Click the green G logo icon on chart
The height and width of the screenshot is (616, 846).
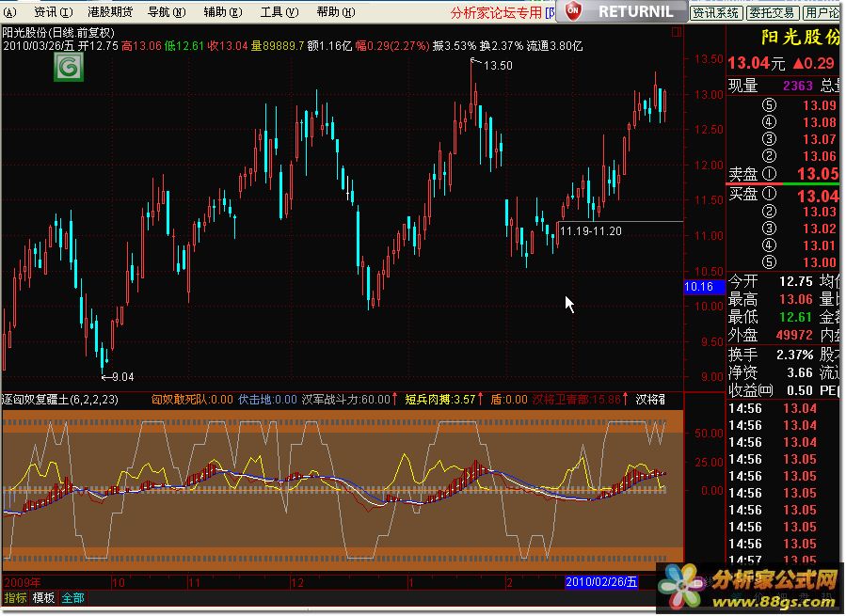69,68
